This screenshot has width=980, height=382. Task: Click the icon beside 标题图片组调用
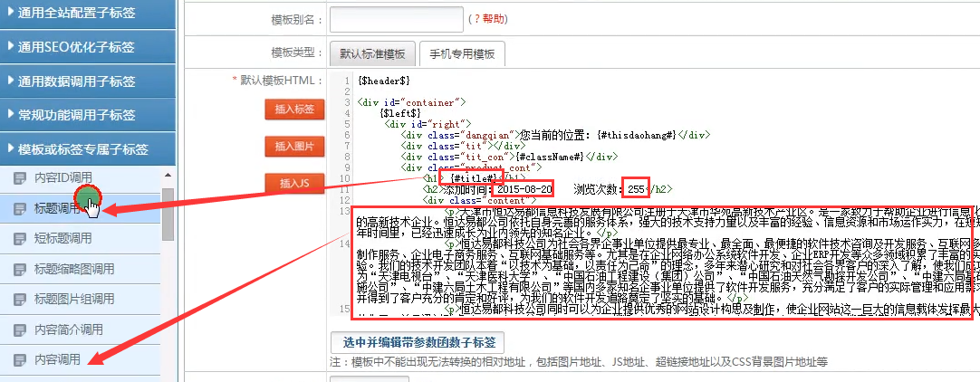pos(20,298)
